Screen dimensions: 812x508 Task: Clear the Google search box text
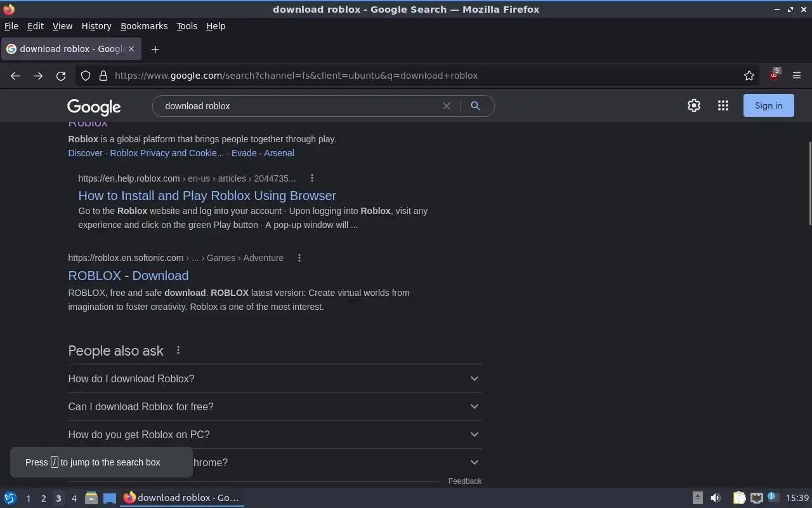(447, 106)
